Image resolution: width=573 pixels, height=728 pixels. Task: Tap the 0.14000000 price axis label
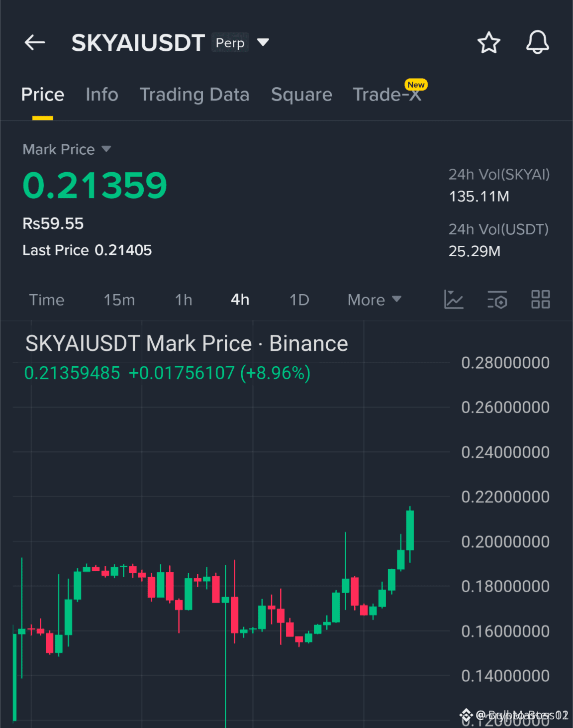(505, 676)
